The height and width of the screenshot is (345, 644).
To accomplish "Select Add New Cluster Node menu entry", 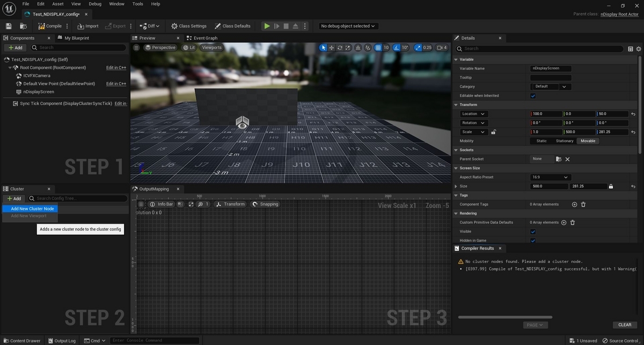I will [32, 209].
